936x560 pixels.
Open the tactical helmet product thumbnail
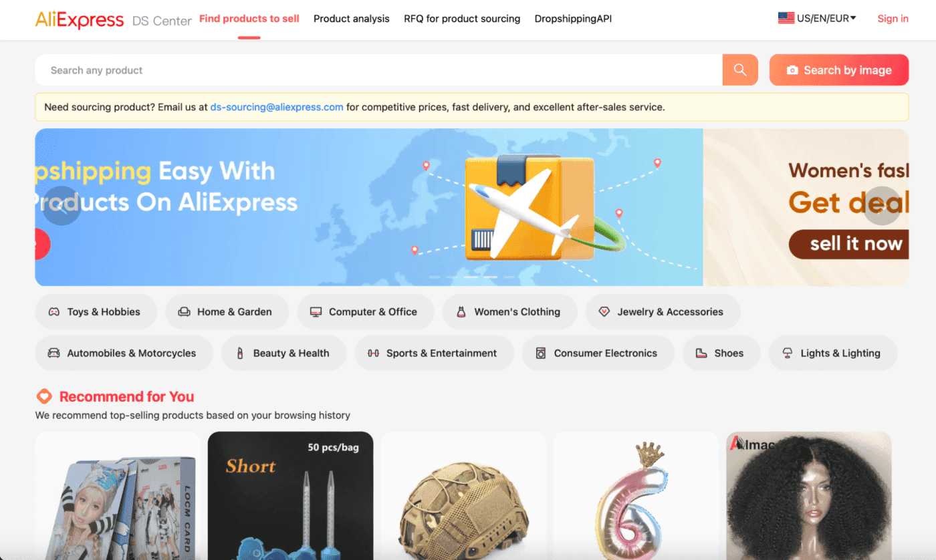point(463,496)
